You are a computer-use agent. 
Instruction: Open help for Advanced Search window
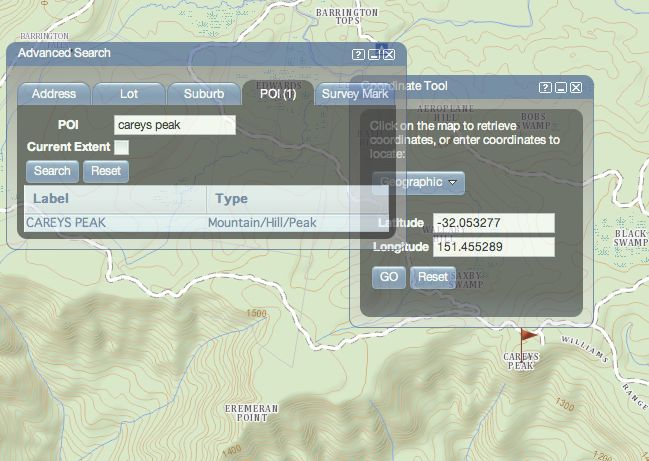click(358, 54)
